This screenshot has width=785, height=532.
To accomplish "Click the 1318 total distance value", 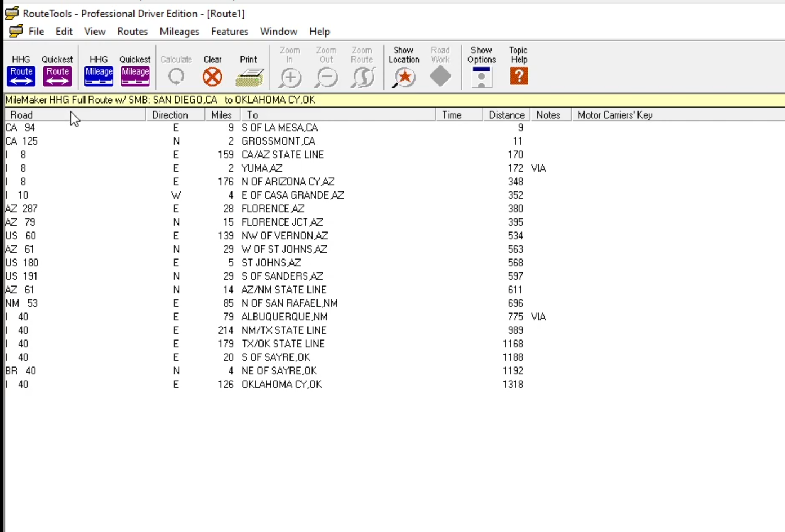I will 513,385.
